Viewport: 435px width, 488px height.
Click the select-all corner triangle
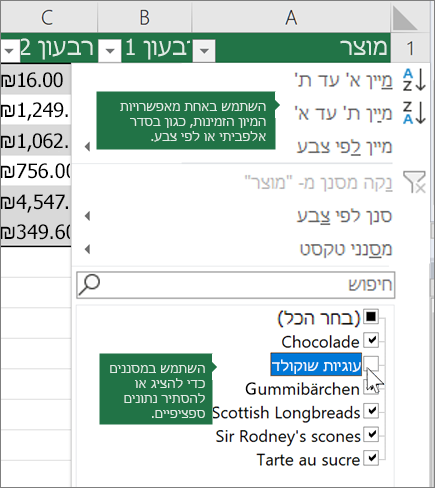pos(404,19)
